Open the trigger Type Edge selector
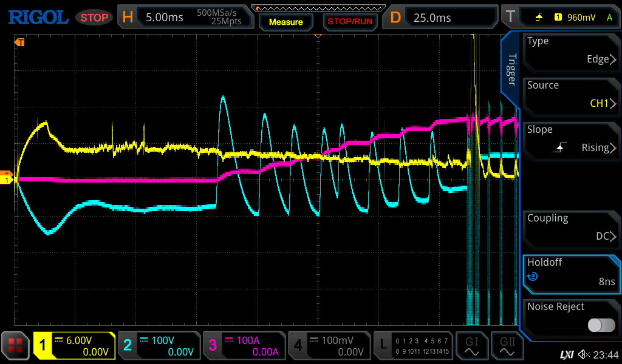Image resolution: width=622 pixels, height=364 pixels. (x=571, y=51)
